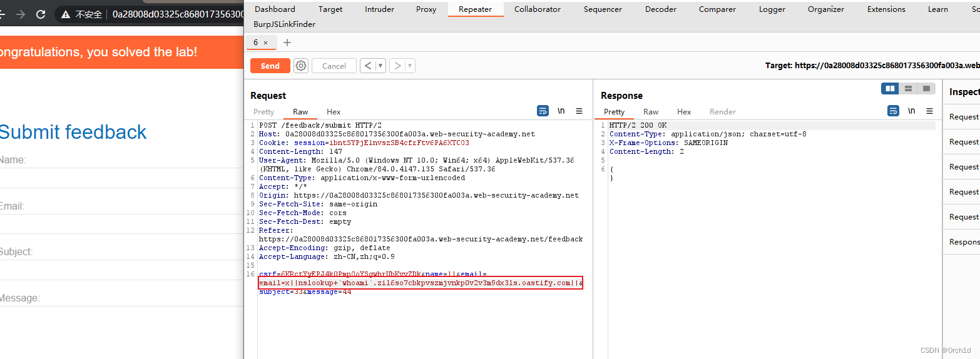Click the Name input field in feedback form
The height and width of the screenshot is (359, 980).
click(122, 178)
